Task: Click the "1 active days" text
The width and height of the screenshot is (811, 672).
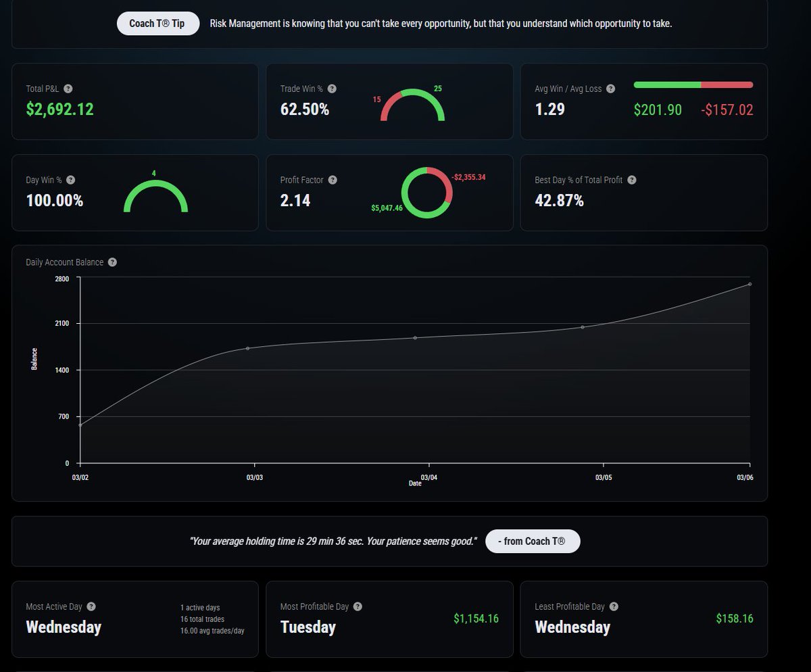Action: tap(200, 608)
